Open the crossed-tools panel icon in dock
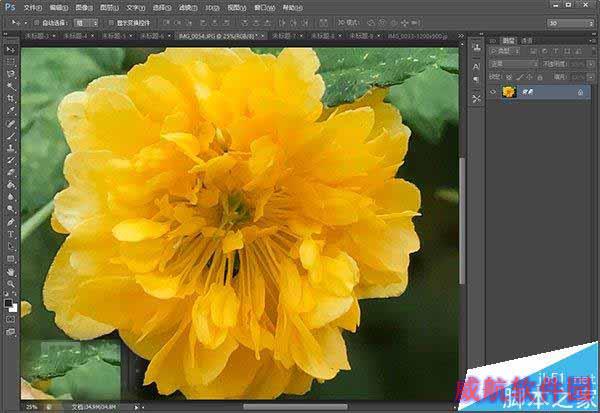This screenshot has height=413, width=600. tap(476, 99)
